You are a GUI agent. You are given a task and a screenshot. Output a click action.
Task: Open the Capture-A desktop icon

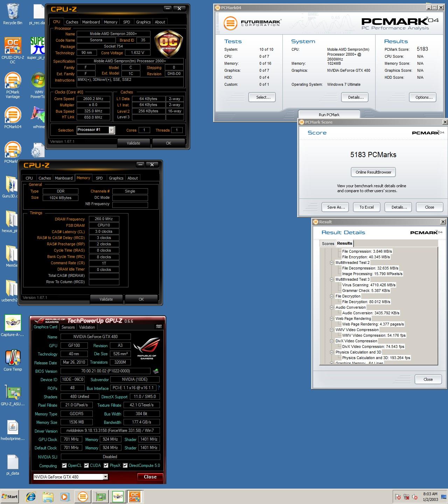(x=13, y=325)
